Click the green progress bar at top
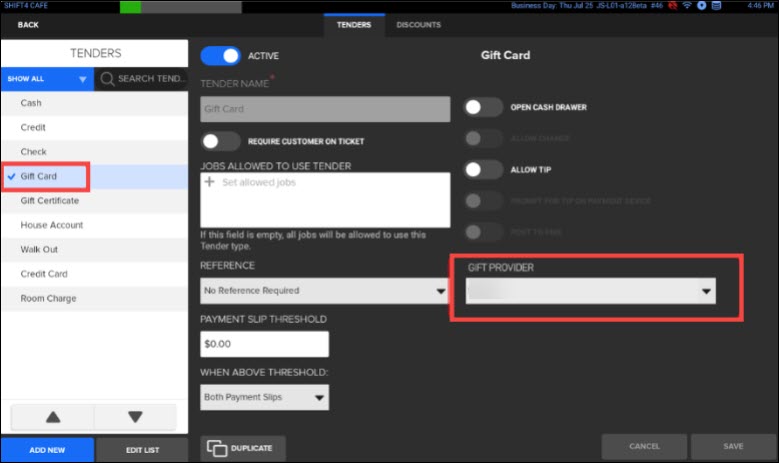 click(x=130, y=7)
